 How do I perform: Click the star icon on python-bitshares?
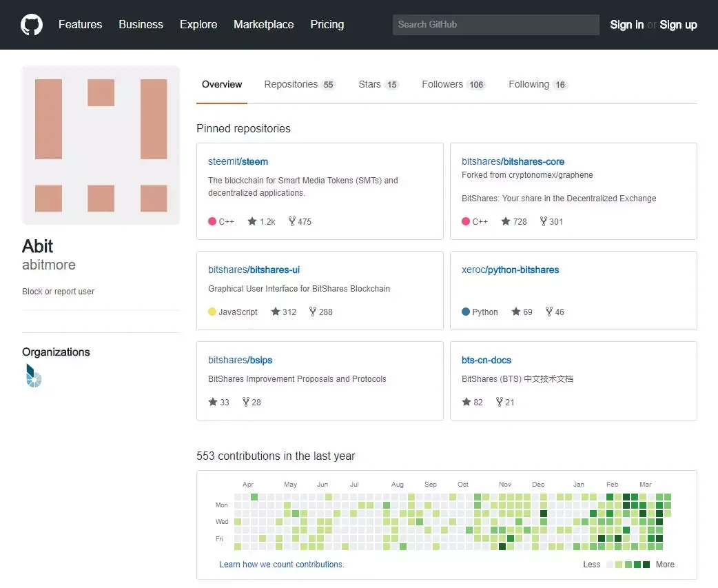[x=515, y=312]
